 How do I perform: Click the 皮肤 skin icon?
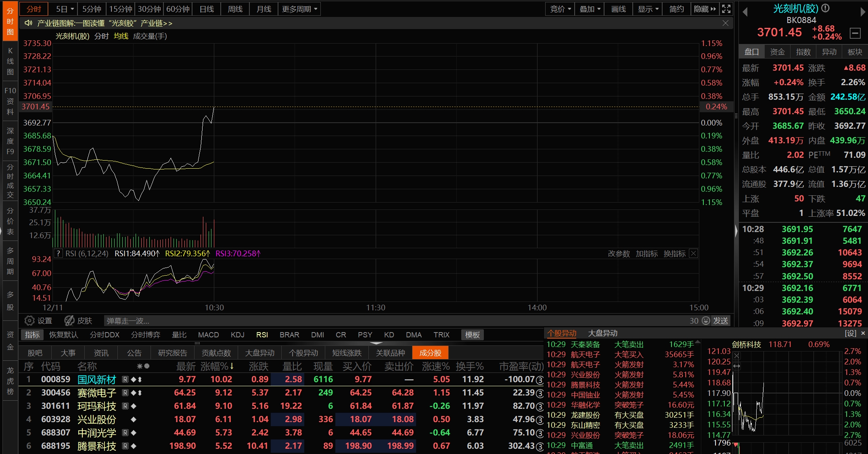69,321
